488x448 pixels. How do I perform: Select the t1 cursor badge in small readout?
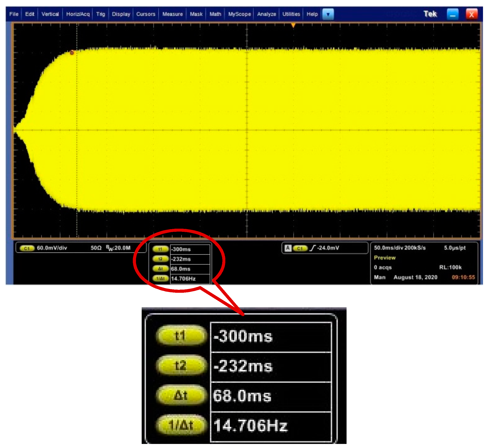tap(160, 249)
